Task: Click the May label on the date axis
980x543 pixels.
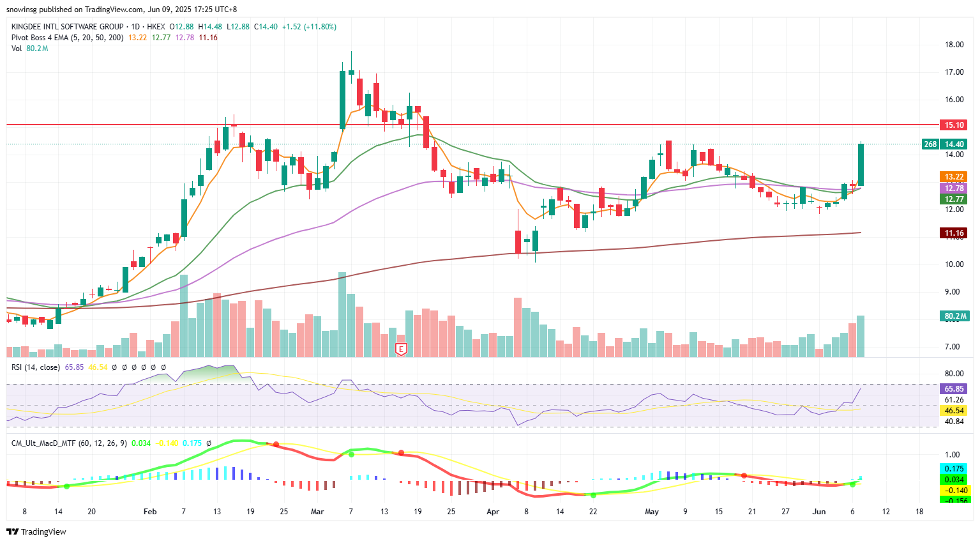Action: (x=652, y=512)
